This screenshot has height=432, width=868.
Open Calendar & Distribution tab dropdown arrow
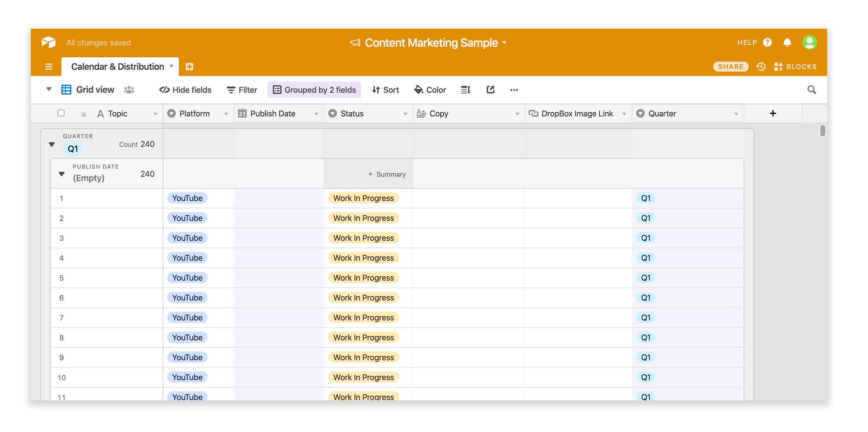coord(172,66)
